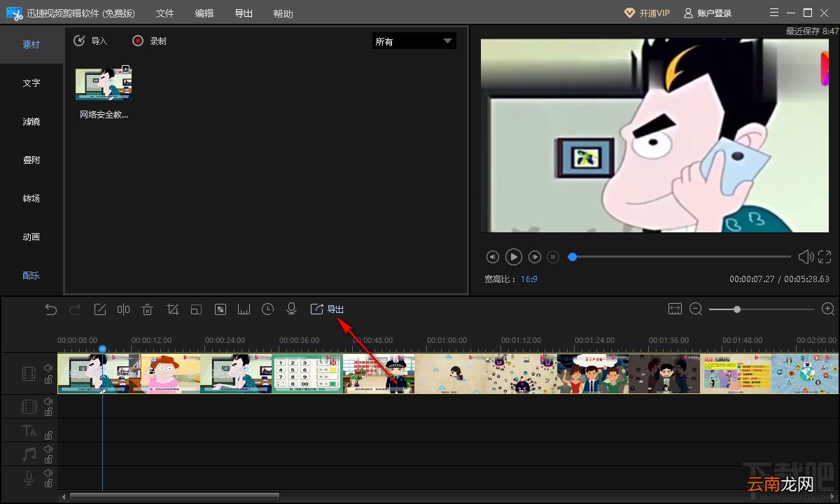The width and height of the screenshot is (840, 504).
Task: Open the 配乐 music tab
Action: tap(31, 276)
